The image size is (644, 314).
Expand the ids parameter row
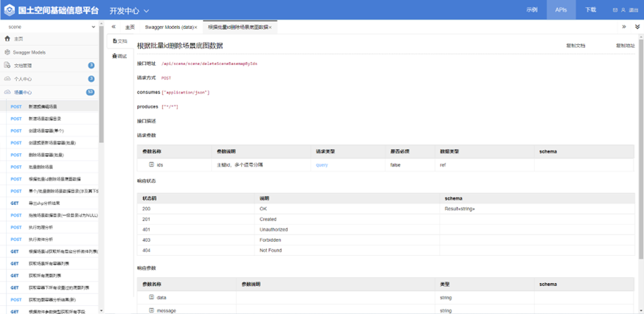click(151, 165)
